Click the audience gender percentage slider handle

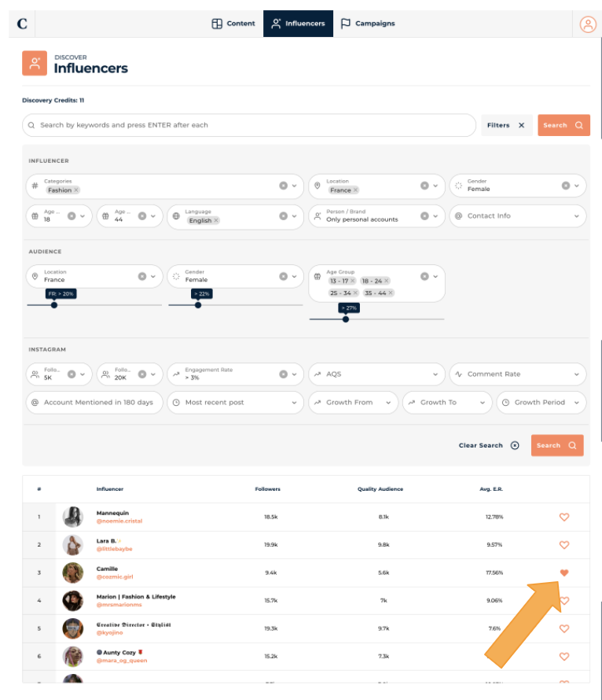click(198, 305)
